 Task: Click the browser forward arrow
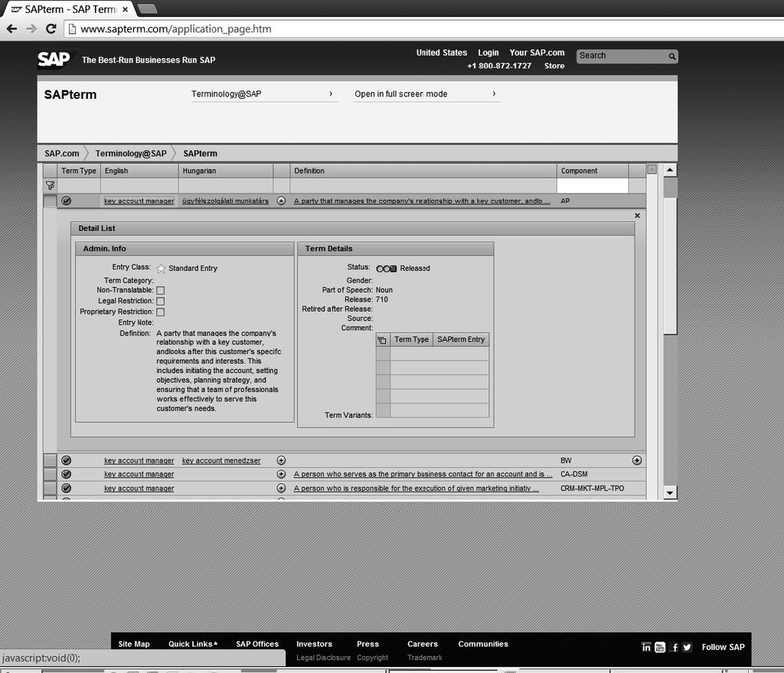(31, 28)
